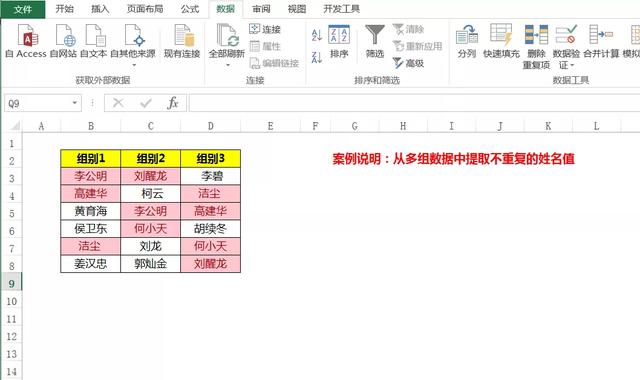Select column H header
This screenshot has height=380, width=640.
point(403,126)
